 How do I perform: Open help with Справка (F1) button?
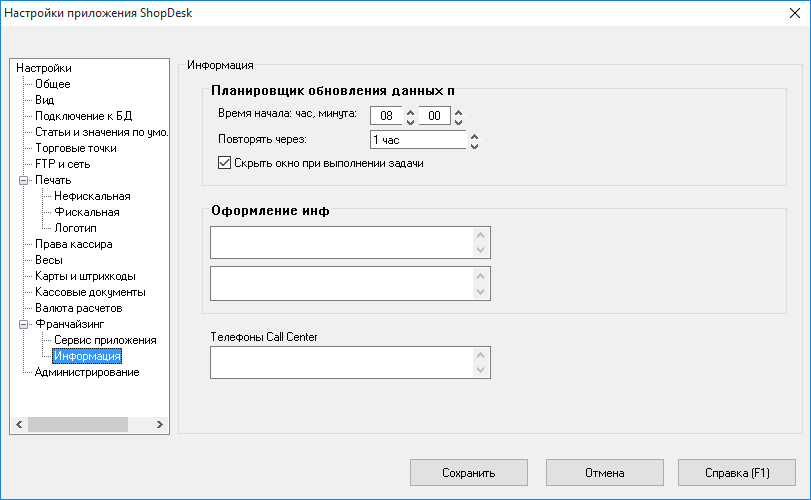point(737,473)
